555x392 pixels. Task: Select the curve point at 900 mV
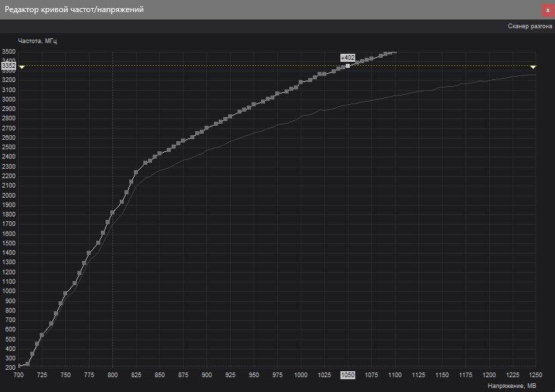(x=207, y=128)
